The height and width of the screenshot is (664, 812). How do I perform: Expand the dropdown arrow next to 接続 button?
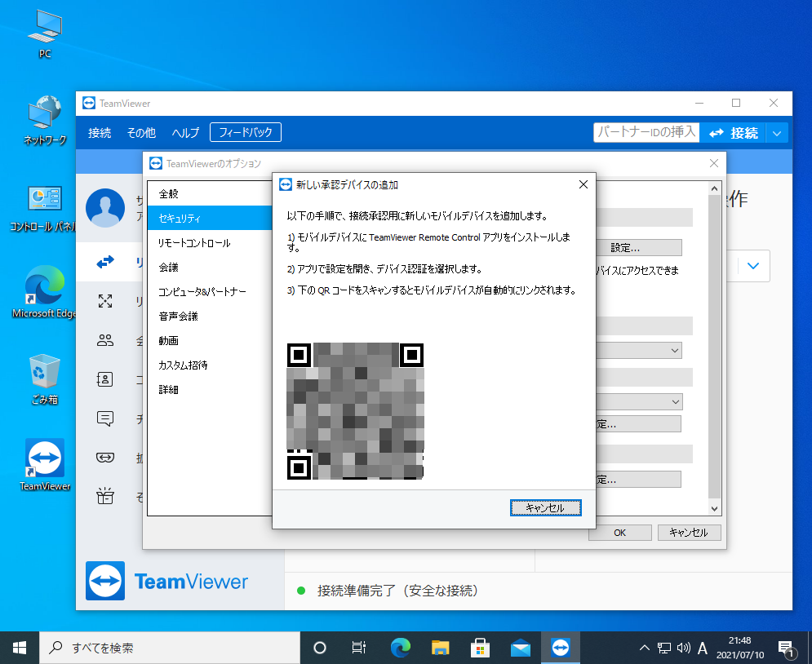point(778,133)
